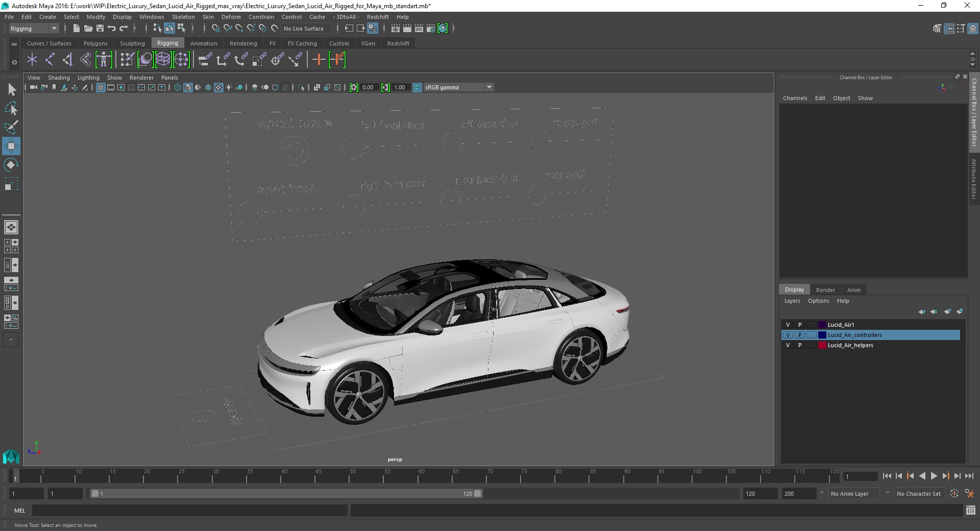
Task: Switch to the Polygons shelf tab
Action: [x=95, y=43]
